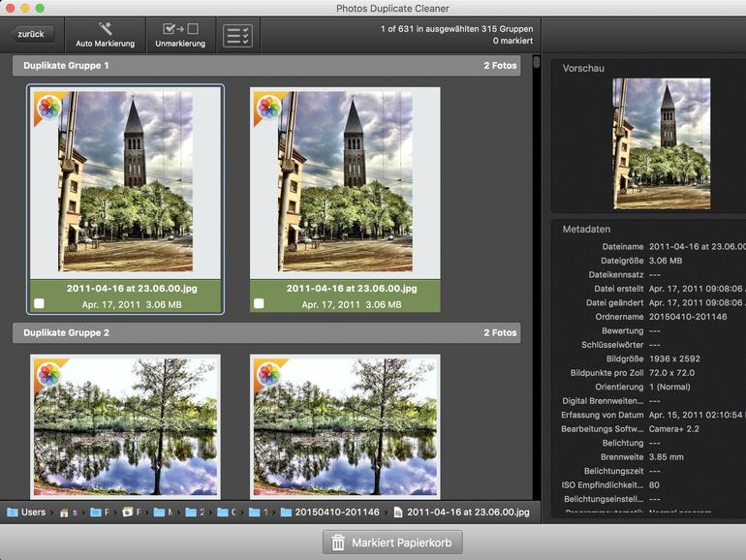The height and width of the screenshot is (560, 746).
Task: Click the Brennweite value 3.85 mm
Action: tap(667, 457)
